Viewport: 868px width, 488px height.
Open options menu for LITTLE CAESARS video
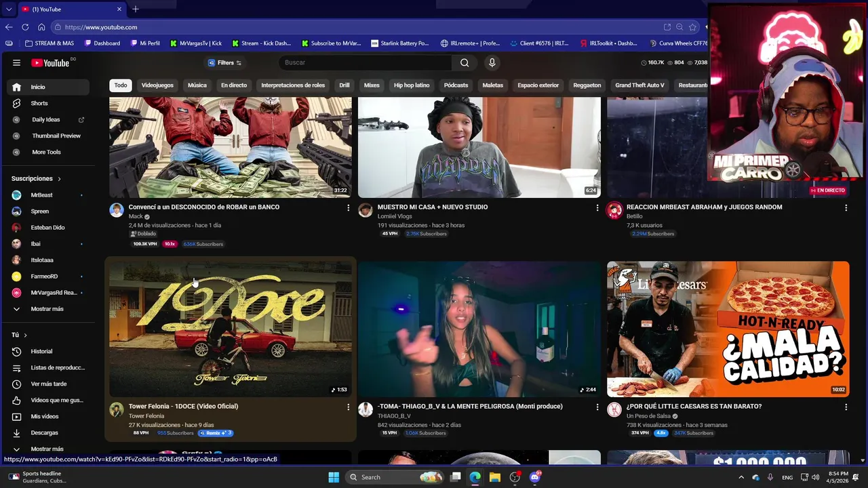846,407
